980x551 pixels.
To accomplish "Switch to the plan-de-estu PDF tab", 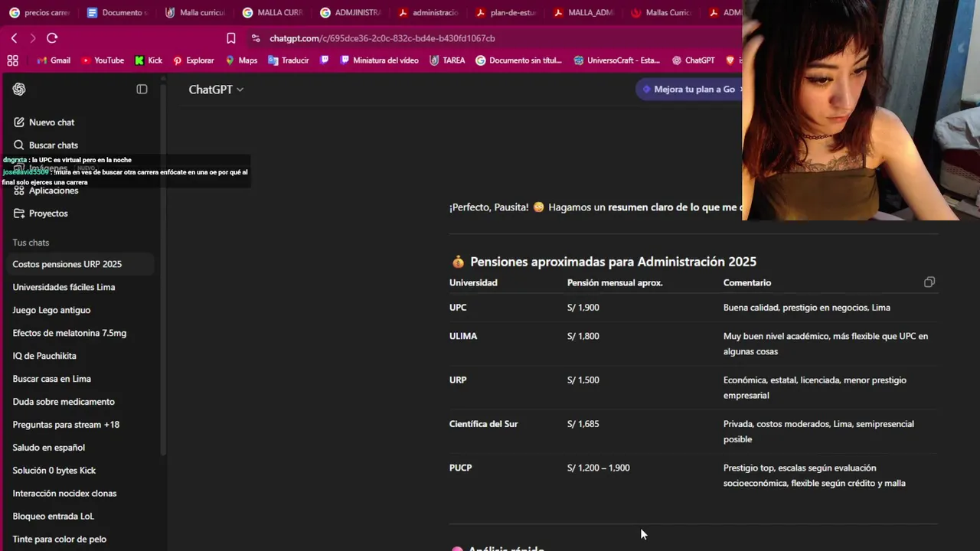I will point(505,13).
